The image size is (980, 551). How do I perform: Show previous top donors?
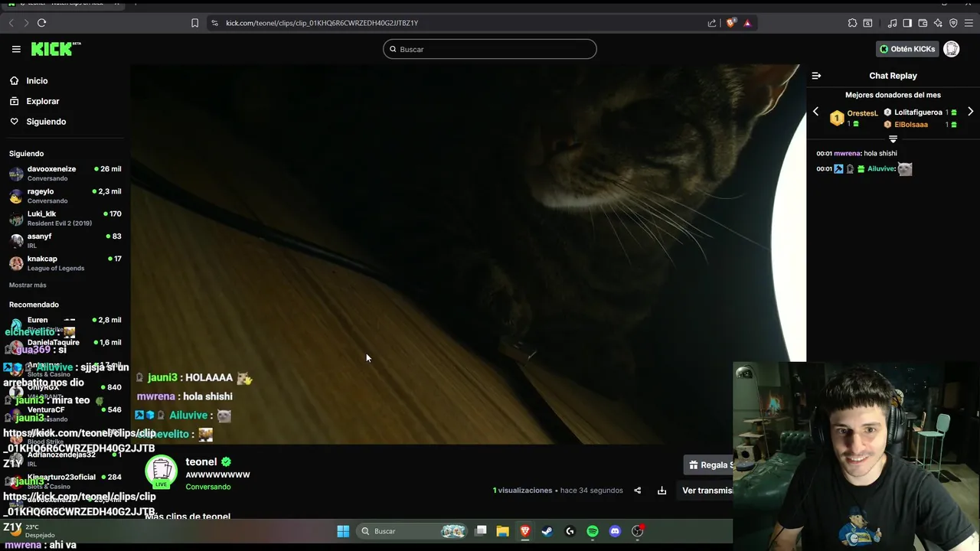coord(815,112)
